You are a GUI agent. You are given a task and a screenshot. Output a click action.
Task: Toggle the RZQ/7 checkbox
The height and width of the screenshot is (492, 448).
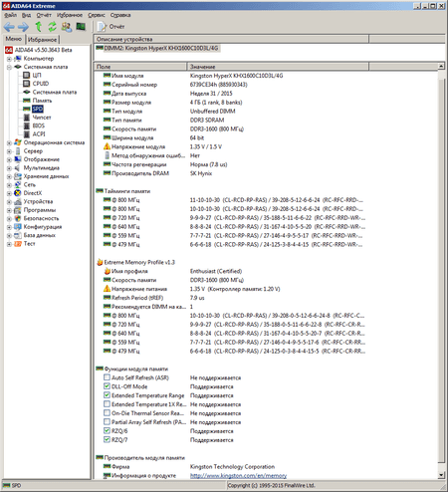point(107,439)
